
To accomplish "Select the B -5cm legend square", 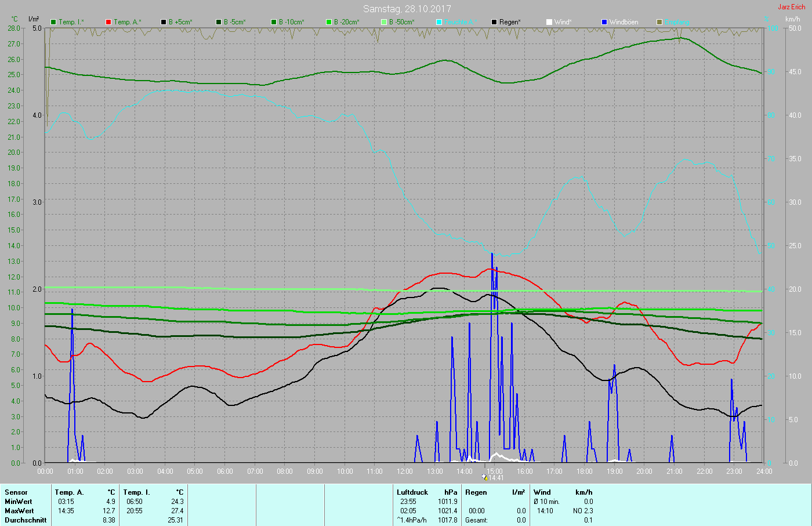I will (219, 22).
